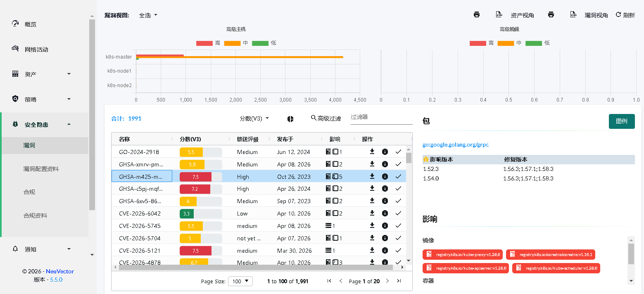Open the 全选 vulnerability view dropdown
Image resolution: width=644 pixels, height=294 pixels.
pos(148,15)
